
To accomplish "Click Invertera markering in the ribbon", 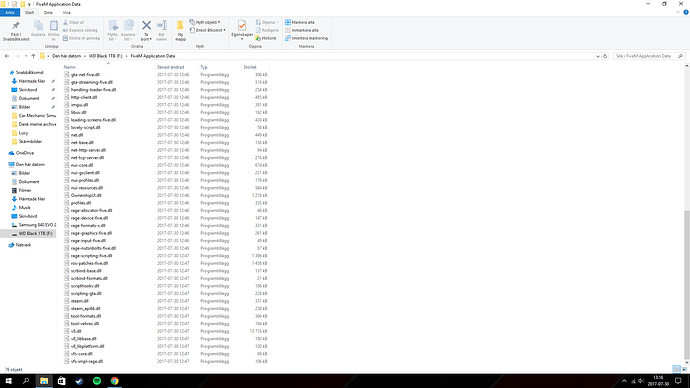I will tap(306, 38).
